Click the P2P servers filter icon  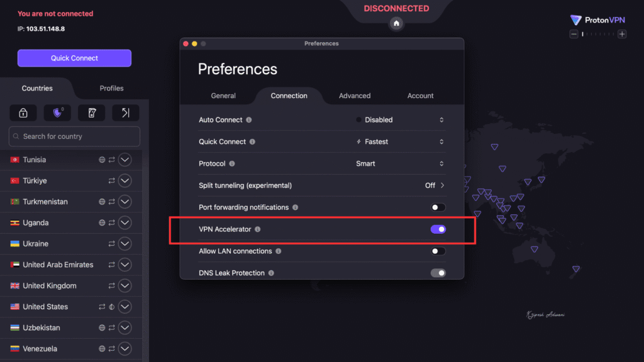coord(91,112)
